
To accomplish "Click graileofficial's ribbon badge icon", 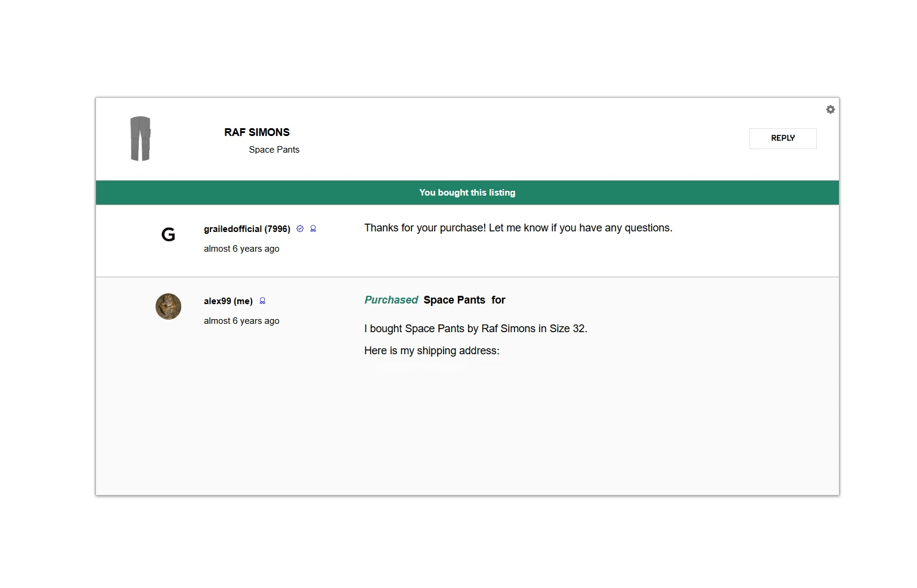I will pyautogui.click(x=313, y=228).
